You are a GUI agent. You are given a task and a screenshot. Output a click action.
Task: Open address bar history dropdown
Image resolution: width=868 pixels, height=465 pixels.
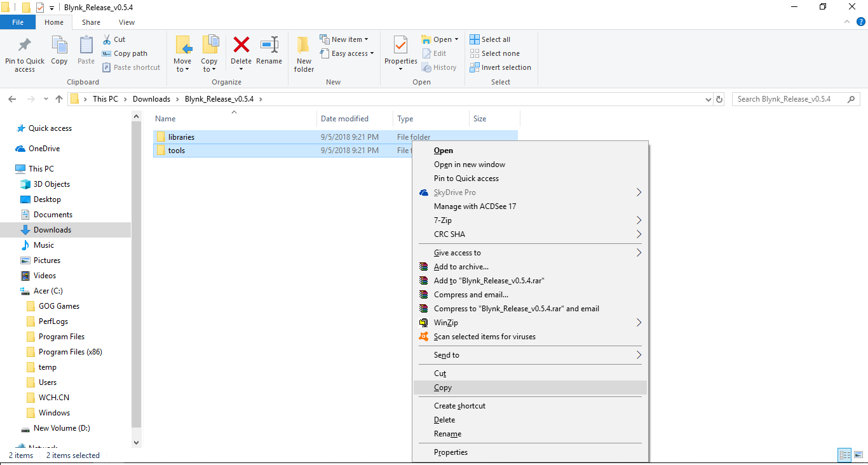(x=709, y=99)
